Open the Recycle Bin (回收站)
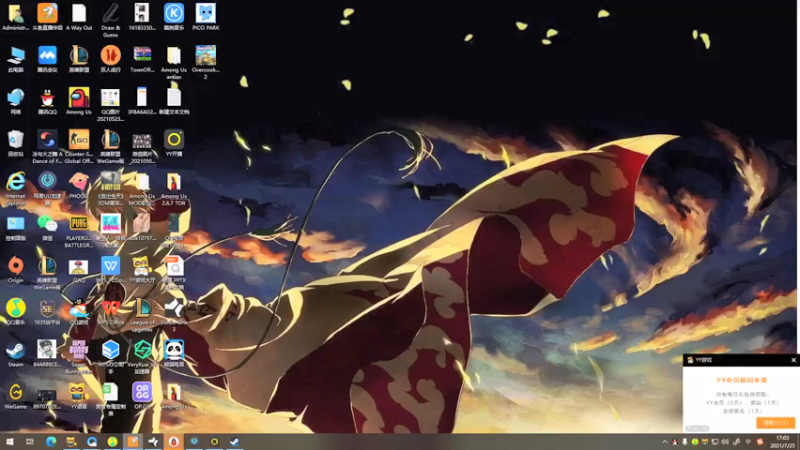Image resolution: width=800 pixels, height=450 pixels. click(x=16, y=143)
